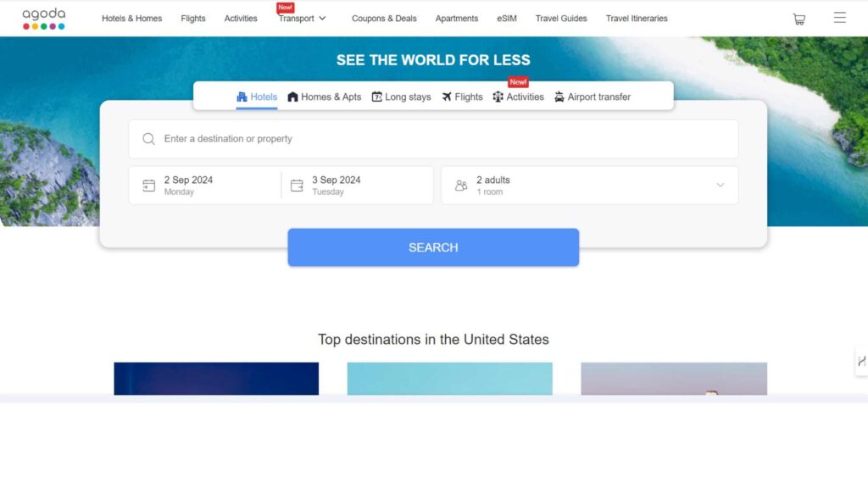Click the airport transfer car icon

[559, 97]
